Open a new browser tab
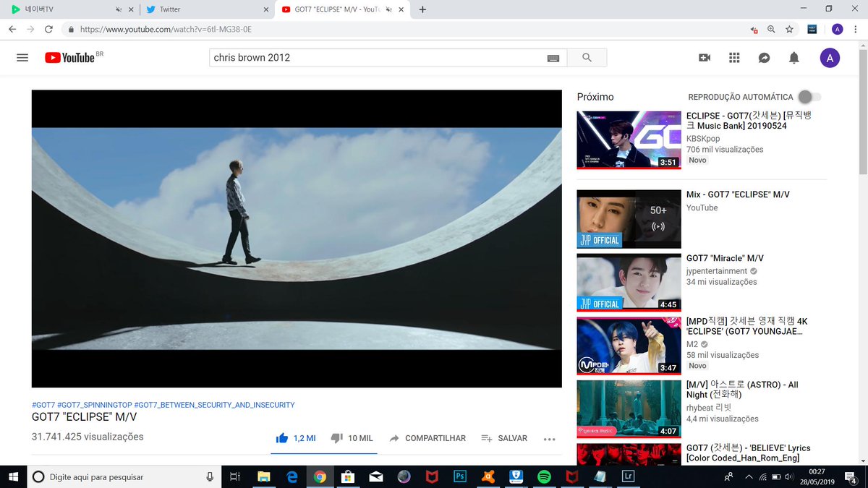Image resolution: width=868 pixels, height=488 pixels. point(422,9)
